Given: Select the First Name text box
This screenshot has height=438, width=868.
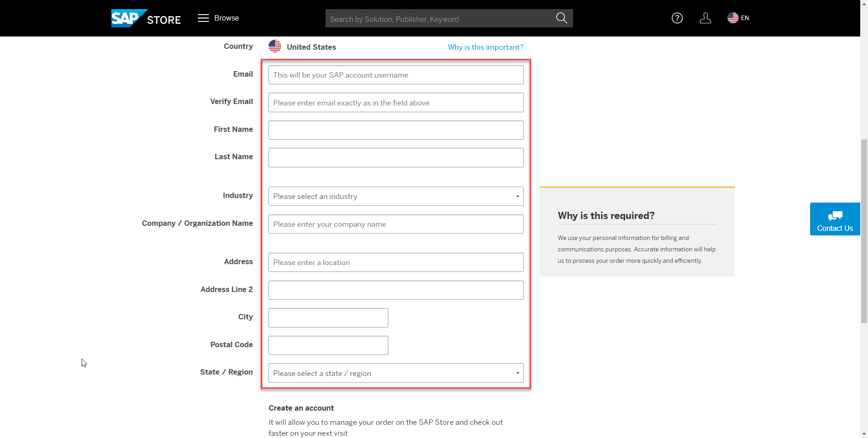Looking at the screenshot, I should coord(396,130).
